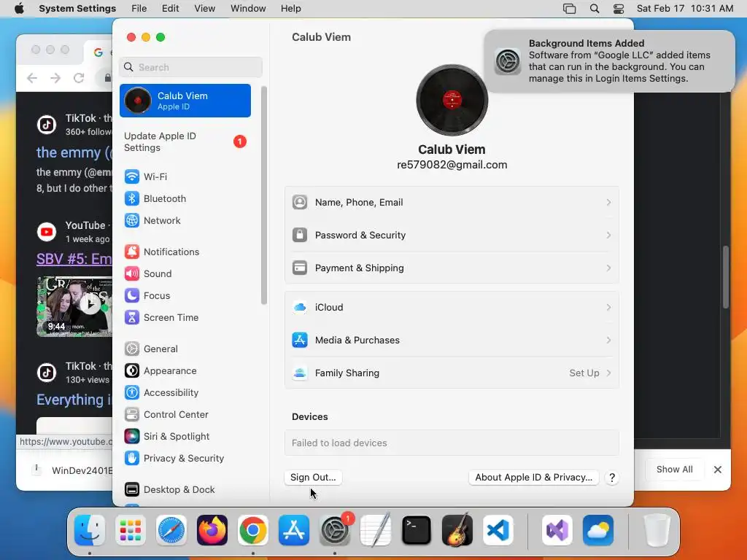The image size is (747, 560).
Task: Click the large vinyl record profile picture
Action: (x=452, y=100)
